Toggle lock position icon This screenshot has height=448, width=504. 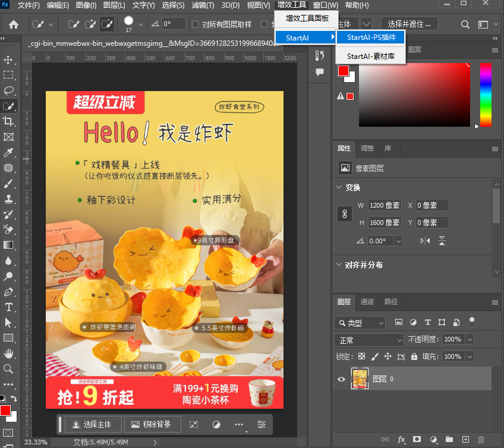[388, 356]
